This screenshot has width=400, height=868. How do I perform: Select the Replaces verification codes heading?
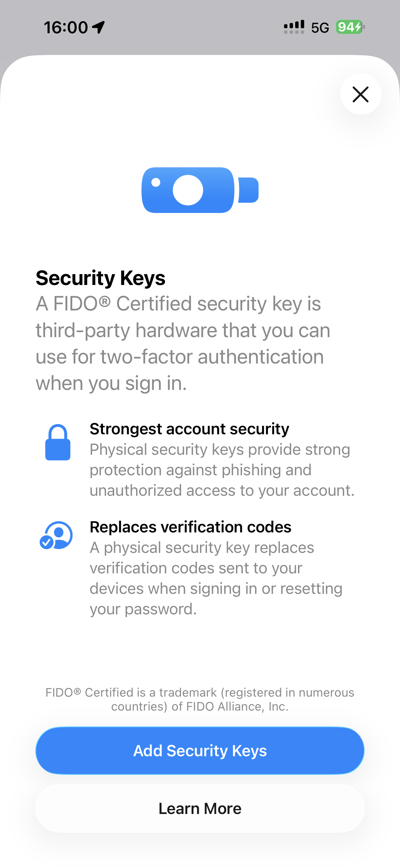tap(190, 527)
